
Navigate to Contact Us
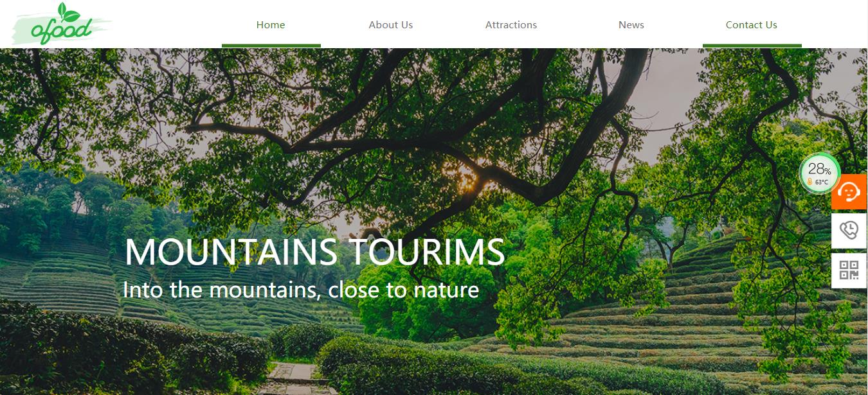click(x=752, y=25)
